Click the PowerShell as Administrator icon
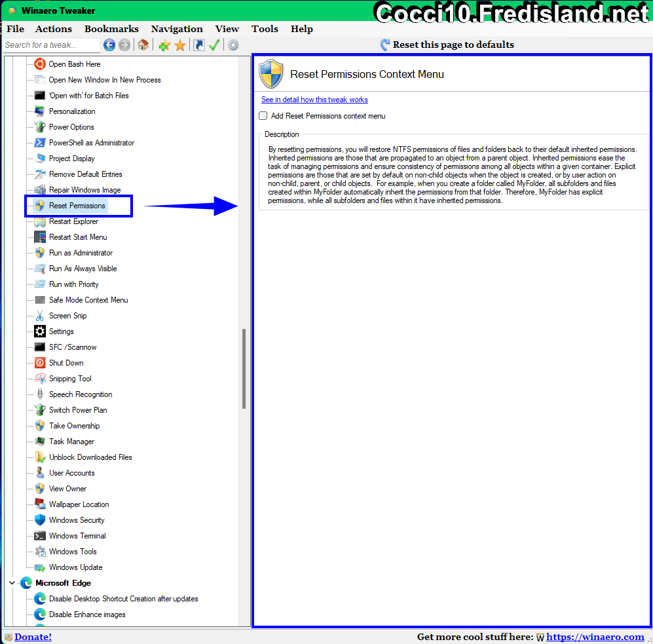This screenshot has width=653, height=644. (x=40, y=143)
